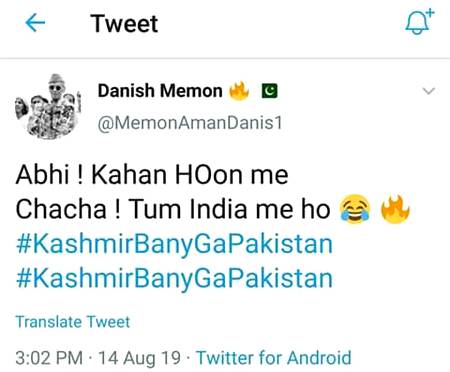
Task: Click the Pakistan flag emoji in the display name
Action: point(269,91)
